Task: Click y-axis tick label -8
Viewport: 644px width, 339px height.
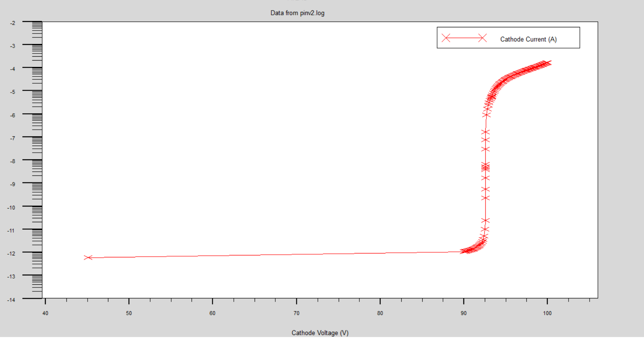Action: coord(13,161)
